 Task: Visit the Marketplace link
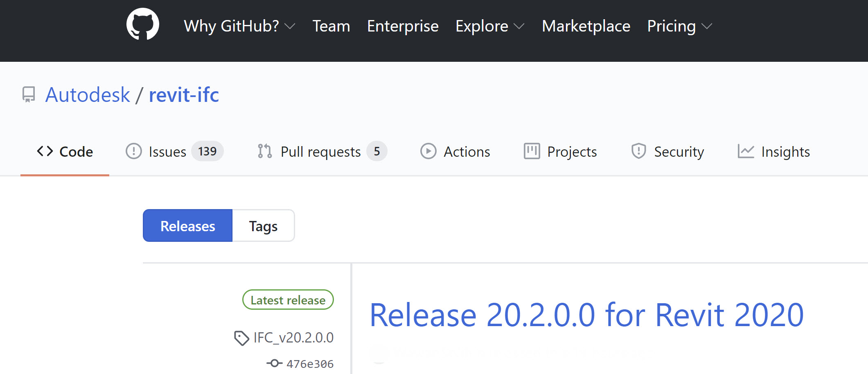click(586, 26)
